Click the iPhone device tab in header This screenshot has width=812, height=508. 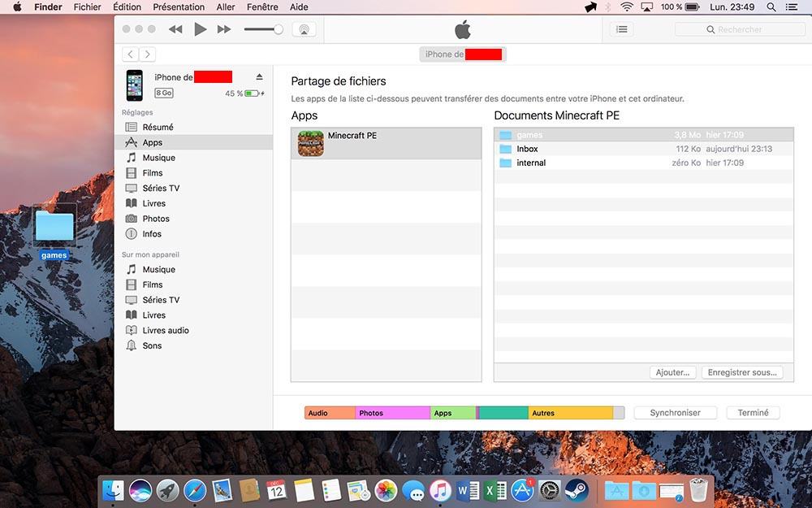click(x=463, y=54)
